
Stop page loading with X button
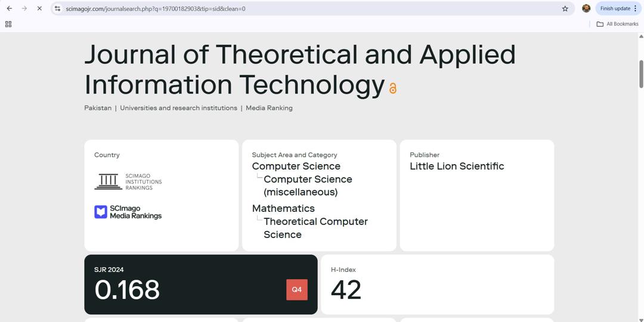click(x=39, y=8)
